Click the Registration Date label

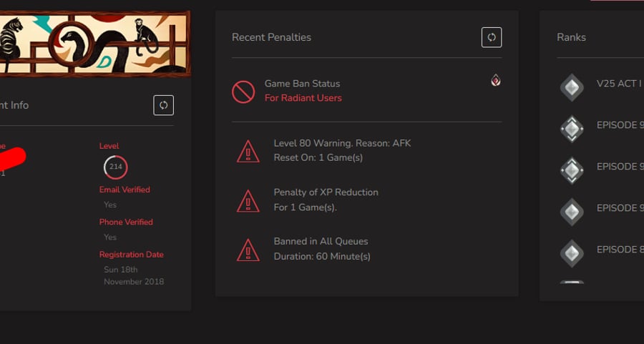click(x=132, y=255)
